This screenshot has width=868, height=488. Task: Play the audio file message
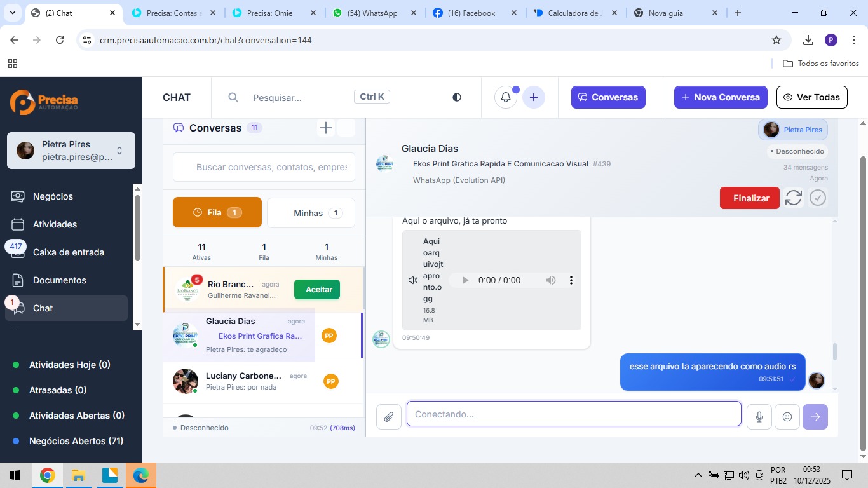pos(465,280)
